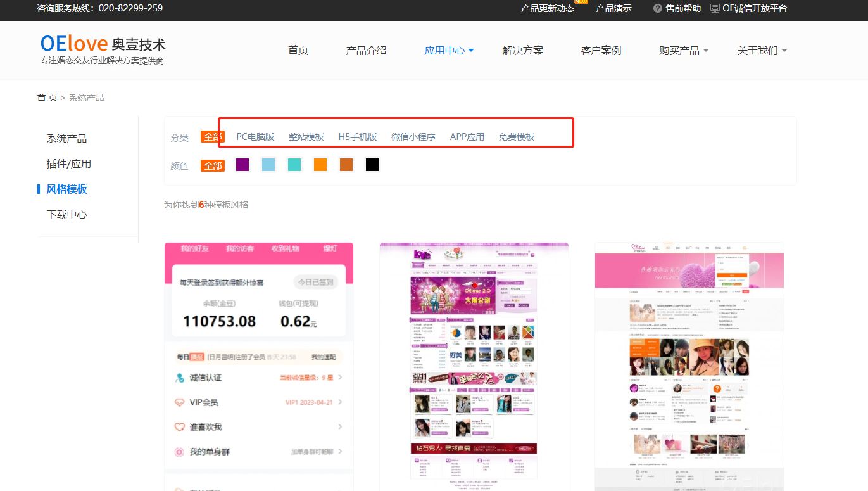Select 系统产品 in the sidebar
868x491 pixels.
67,138
